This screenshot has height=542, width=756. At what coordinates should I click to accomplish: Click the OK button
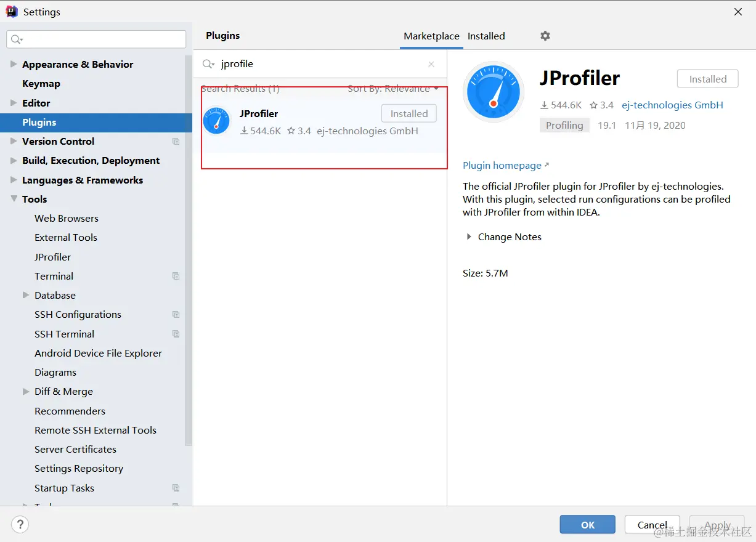coord(587,525)
